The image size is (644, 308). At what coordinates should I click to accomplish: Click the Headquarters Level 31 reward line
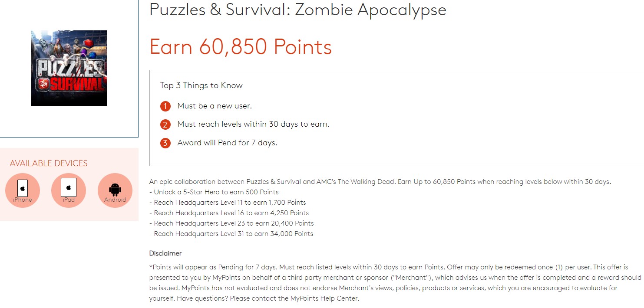tap(231, 233)
